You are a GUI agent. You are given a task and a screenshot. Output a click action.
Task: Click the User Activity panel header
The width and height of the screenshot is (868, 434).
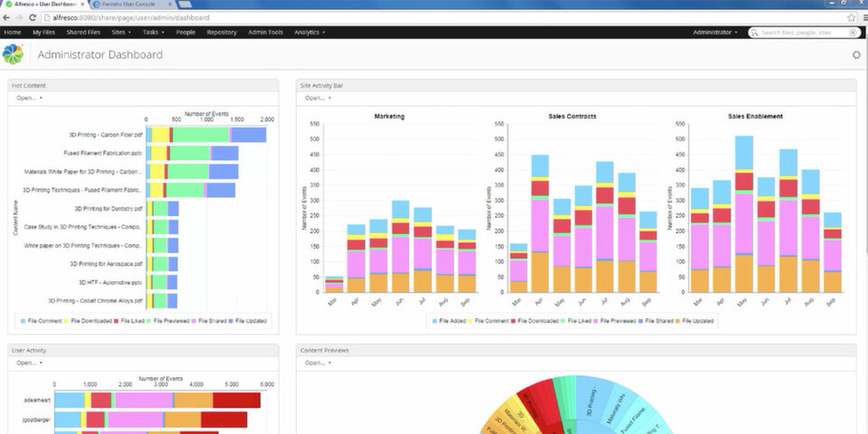click(143, 351)
